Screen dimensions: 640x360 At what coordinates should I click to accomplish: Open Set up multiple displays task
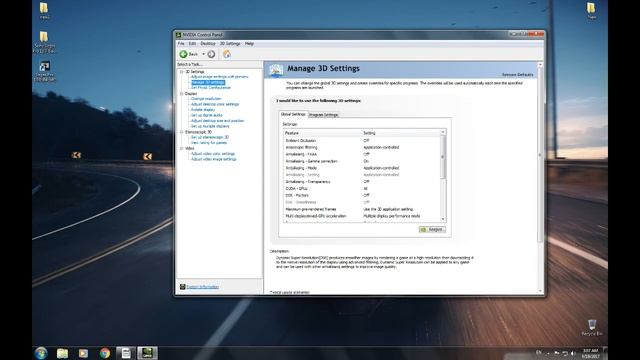[x=210, y=127]
